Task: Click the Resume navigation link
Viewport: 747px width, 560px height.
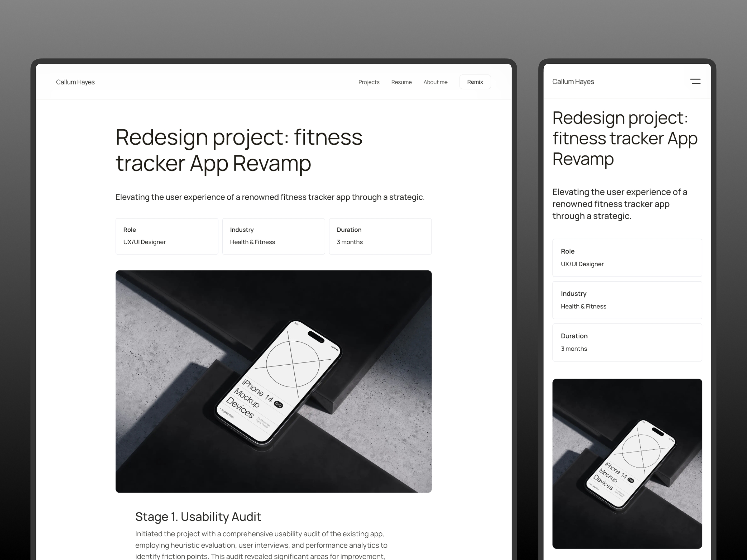Action: click(401, 82)
